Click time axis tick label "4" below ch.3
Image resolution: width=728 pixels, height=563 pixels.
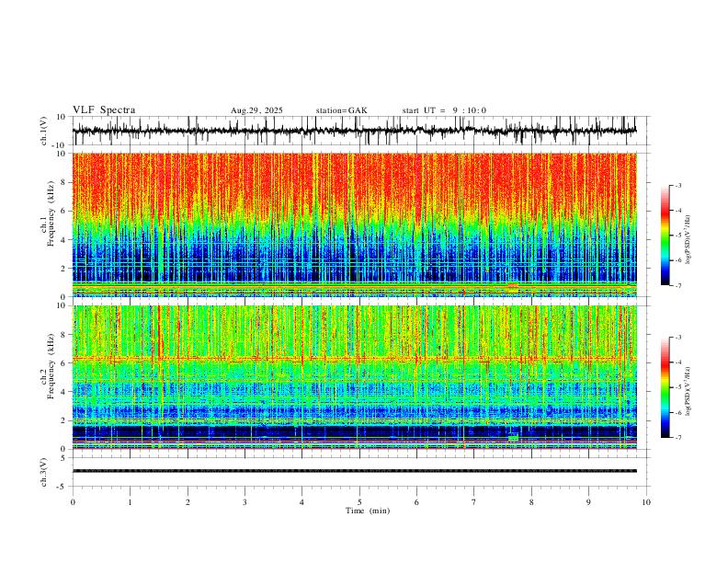302,502
